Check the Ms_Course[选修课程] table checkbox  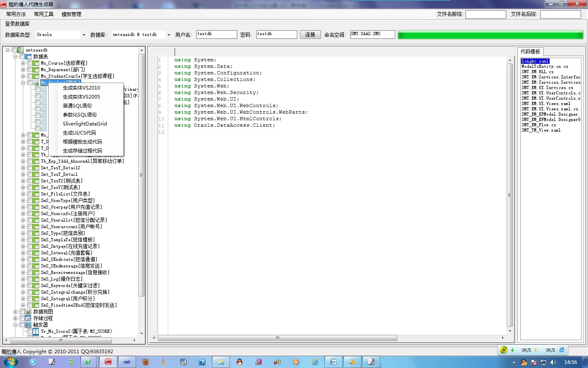click(x=30, y=63)
